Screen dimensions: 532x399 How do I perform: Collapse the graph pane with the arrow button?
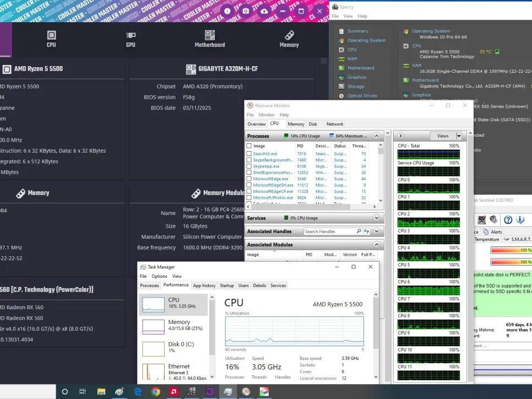(401, 136)
